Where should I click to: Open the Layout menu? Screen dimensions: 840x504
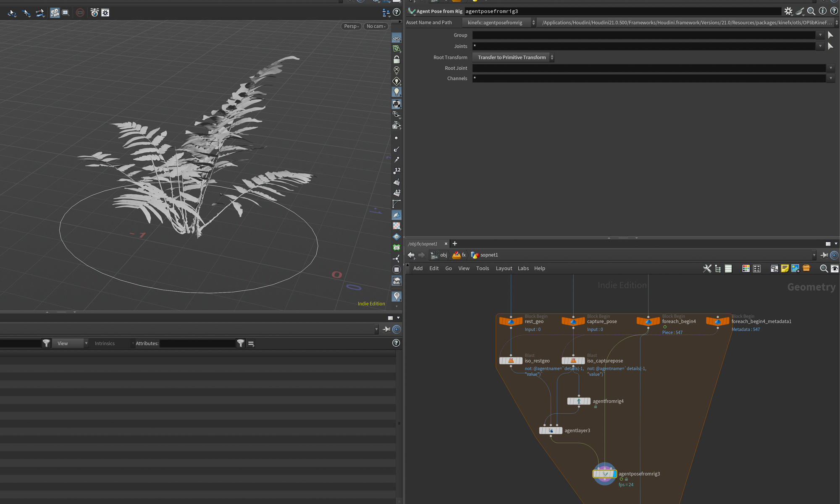(504, 269)
